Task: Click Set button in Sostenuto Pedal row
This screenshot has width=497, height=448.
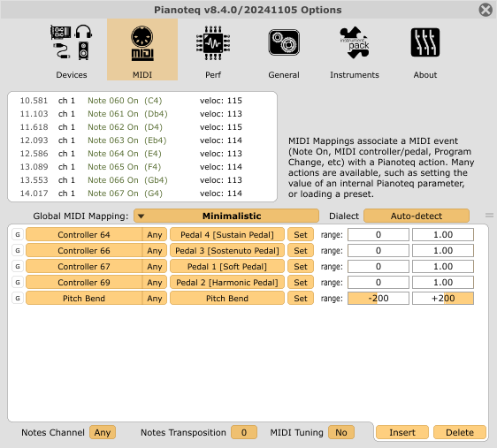Action: point(301,250)
